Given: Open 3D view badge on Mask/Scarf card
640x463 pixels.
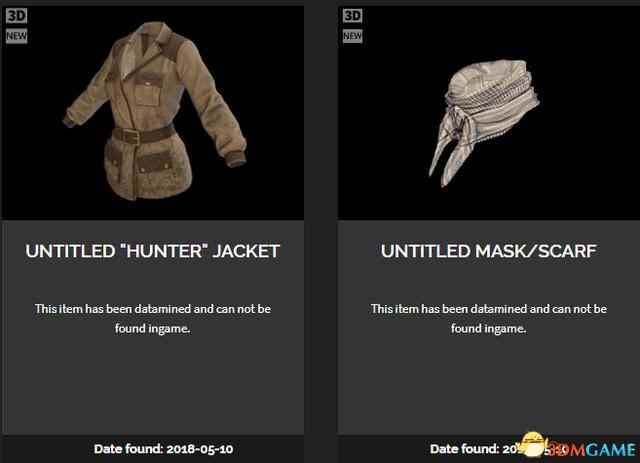Looking at the screenshot, I should pyautogui.click(x=352, y=16).
